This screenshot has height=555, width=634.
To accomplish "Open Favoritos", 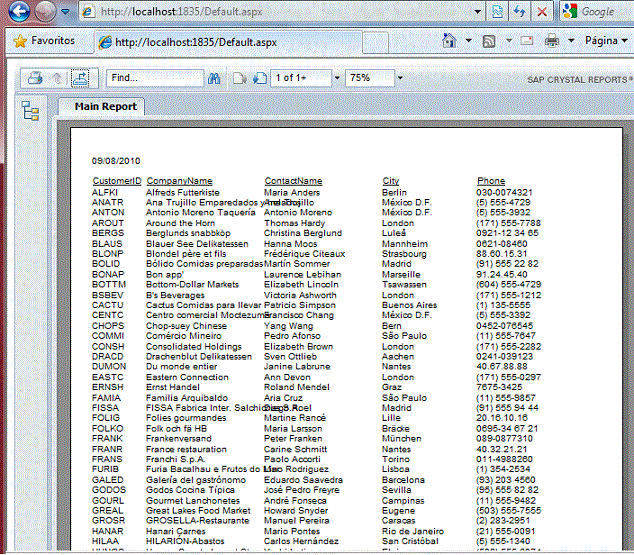I will click(x=43, y=41).
